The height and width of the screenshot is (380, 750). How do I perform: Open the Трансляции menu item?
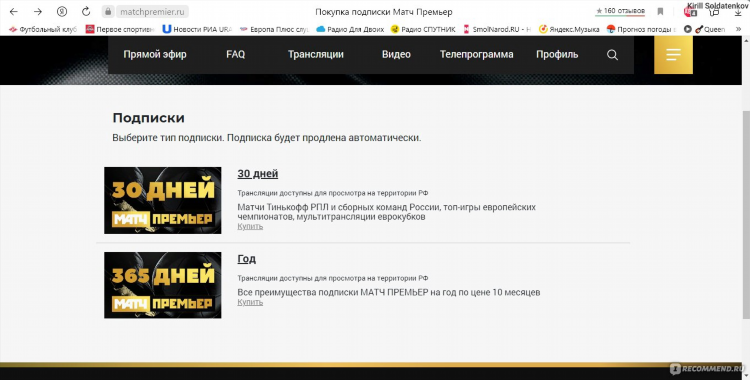coord(316,55)
